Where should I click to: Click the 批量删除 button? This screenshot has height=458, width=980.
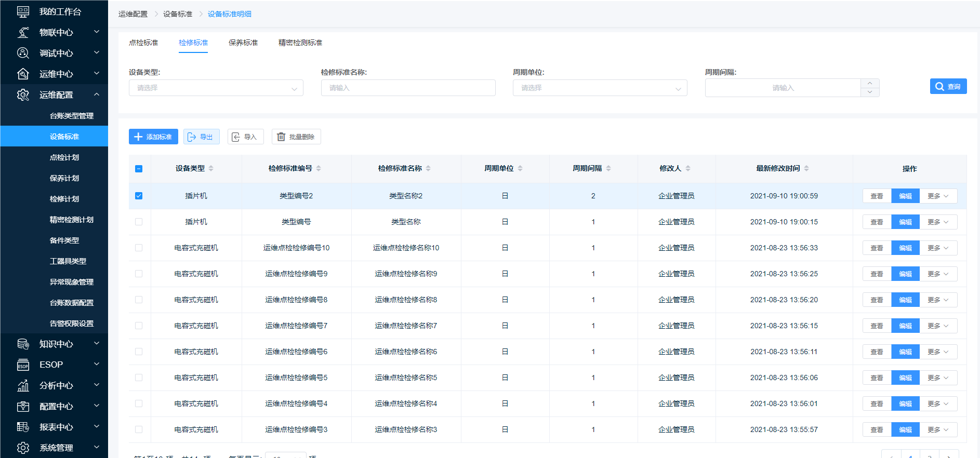point(296,137)
